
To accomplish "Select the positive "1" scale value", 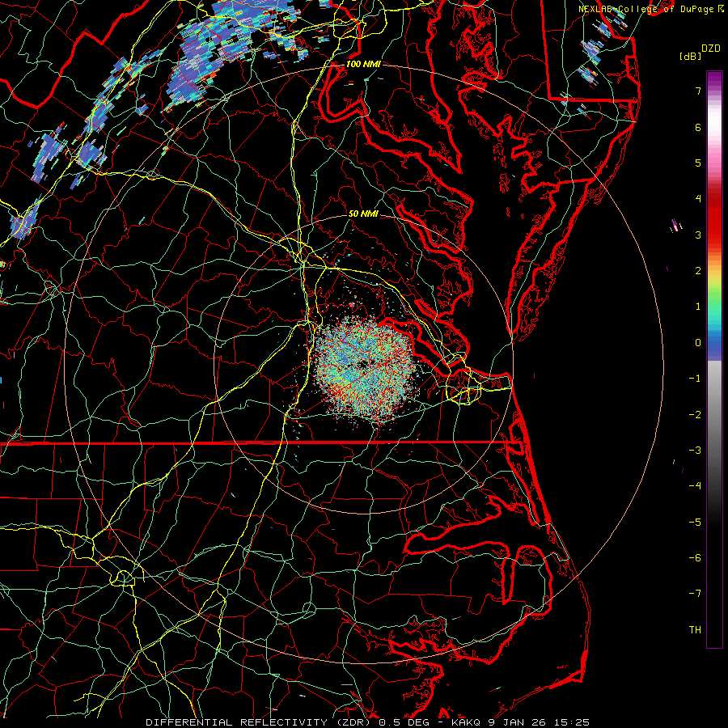I will (x=698, y=307).
